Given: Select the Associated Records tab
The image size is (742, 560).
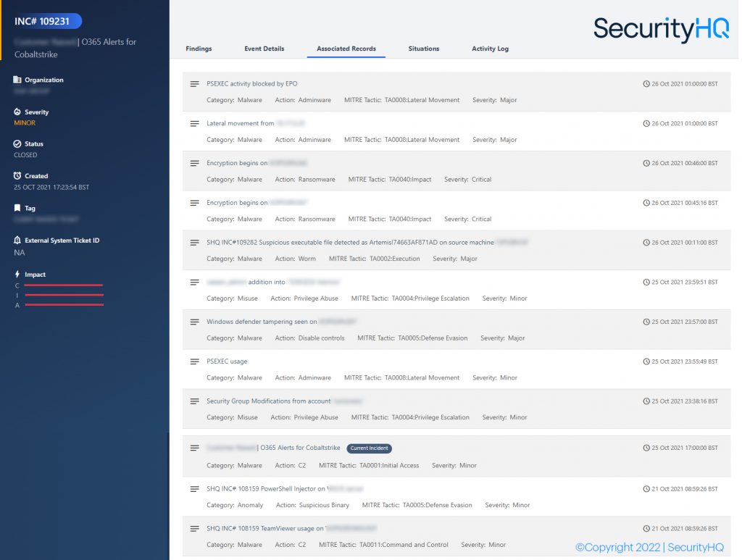Looking at the screenshot, I should tap(346, 49).
